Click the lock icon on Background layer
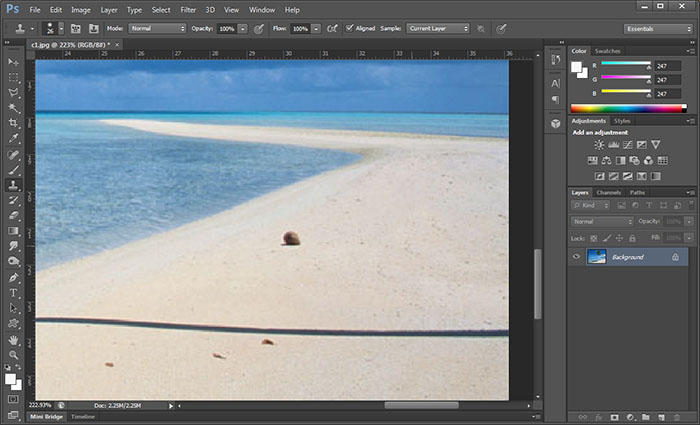Viewport: 700px width, 425px height. point(675,257)
